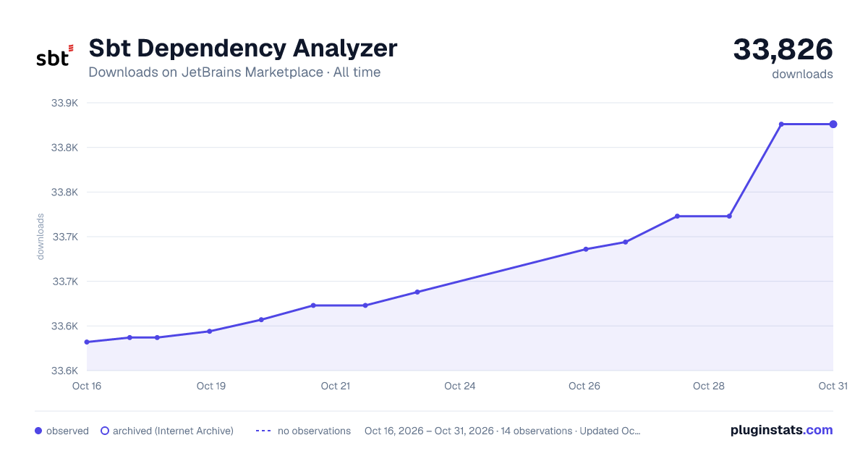Click the filled observed legend dot
The width and height of the screenshot is (868, 456).
point(38,431)
